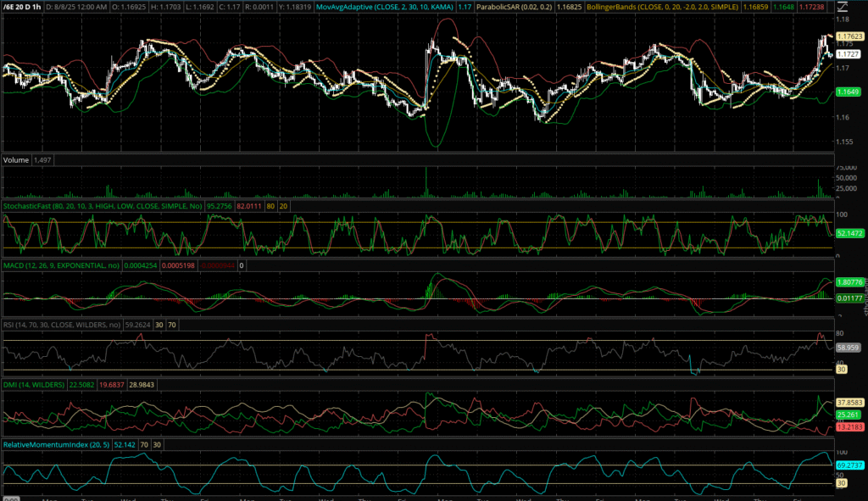Click the green 25.261 DMI axis bubble
The height and width of the screenshot is (501, 868).
tap(848, 415)
